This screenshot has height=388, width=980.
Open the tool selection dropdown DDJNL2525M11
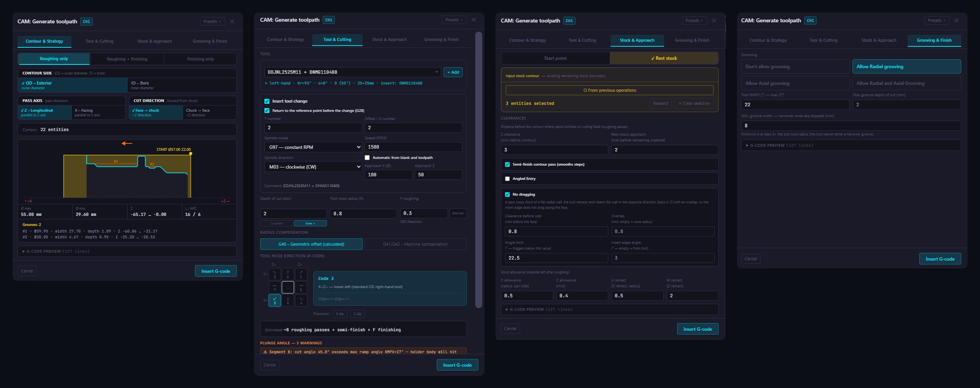tap(352, 72)
